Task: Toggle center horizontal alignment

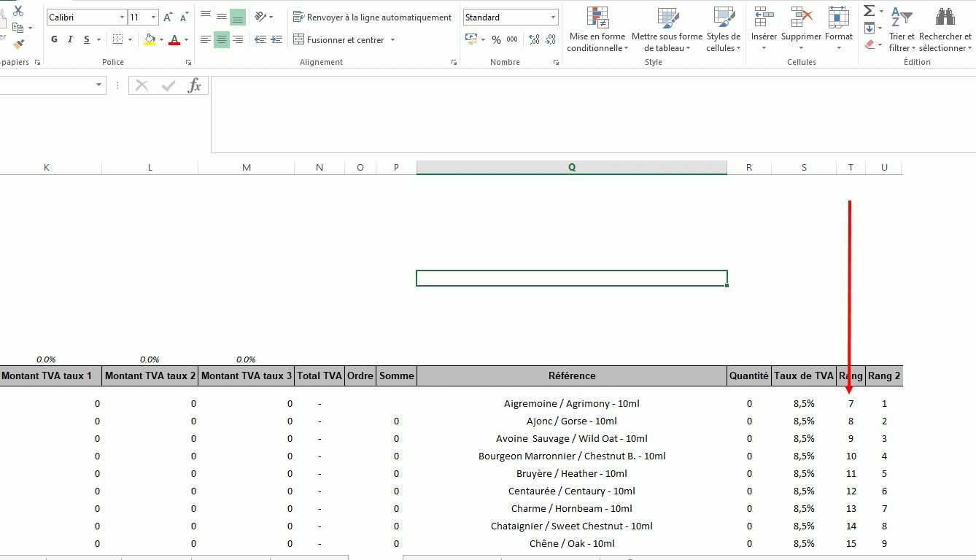Action: (222, 40)
